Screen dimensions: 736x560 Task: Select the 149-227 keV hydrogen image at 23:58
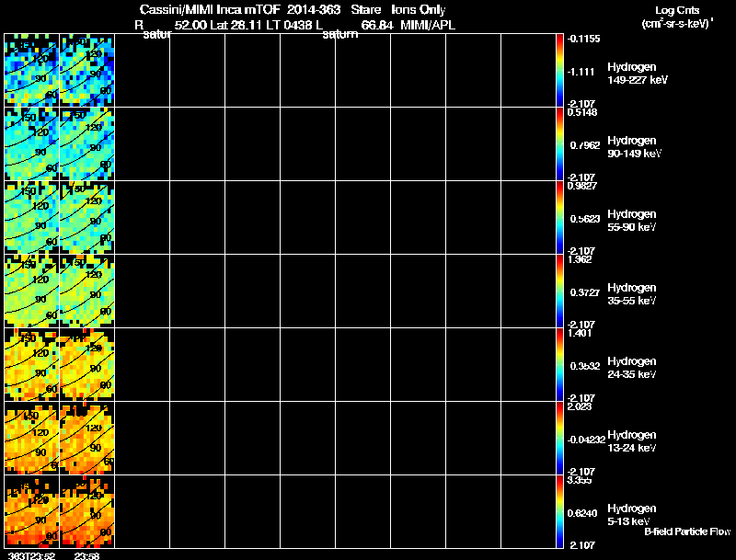tap(87, 71)
